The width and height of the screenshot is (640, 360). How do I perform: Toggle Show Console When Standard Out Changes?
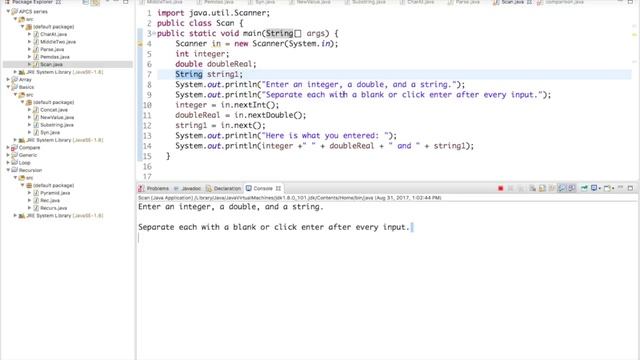coord(562,188)
